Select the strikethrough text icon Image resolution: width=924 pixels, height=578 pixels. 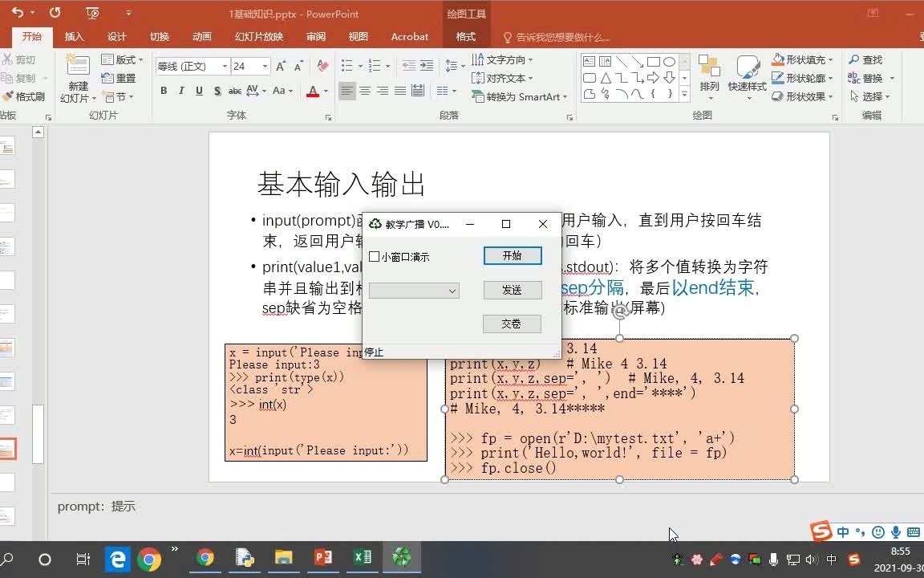(235, 91)
